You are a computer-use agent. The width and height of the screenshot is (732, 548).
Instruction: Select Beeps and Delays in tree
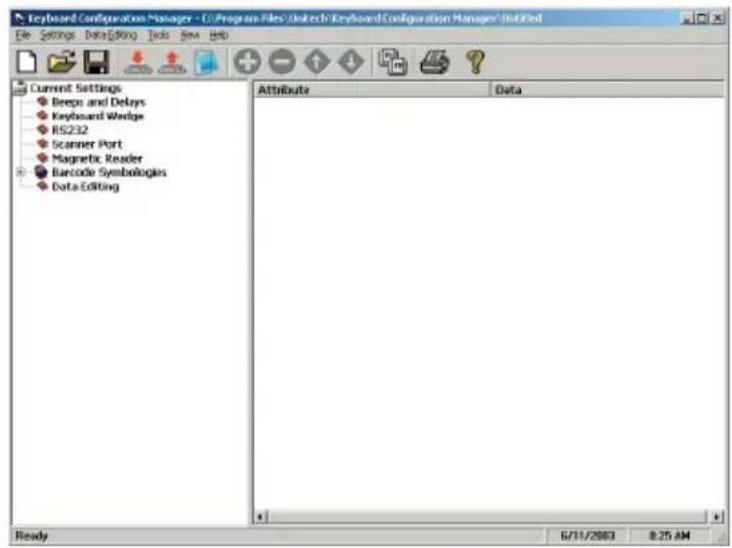coord(99,102)
